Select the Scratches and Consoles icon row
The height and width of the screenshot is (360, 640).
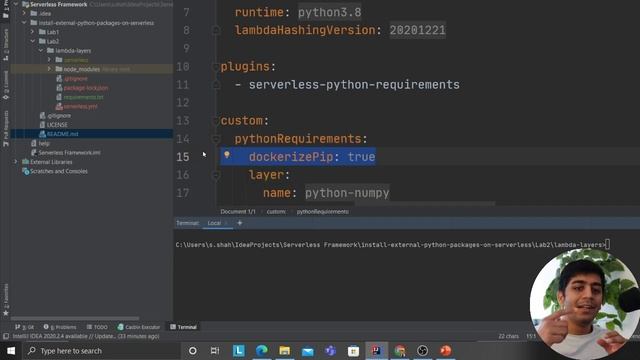point(55,171)
